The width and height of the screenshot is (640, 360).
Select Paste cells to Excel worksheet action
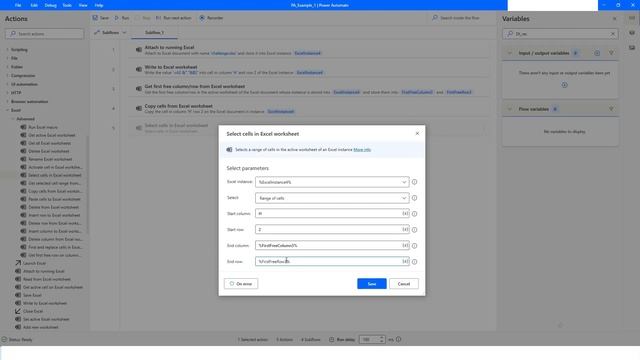click(54, 199)
